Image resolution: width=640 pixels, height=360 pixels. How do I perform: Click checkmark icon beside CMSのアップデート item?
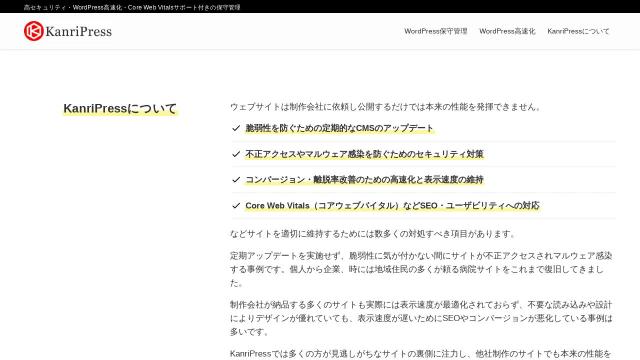coord(236,128)
